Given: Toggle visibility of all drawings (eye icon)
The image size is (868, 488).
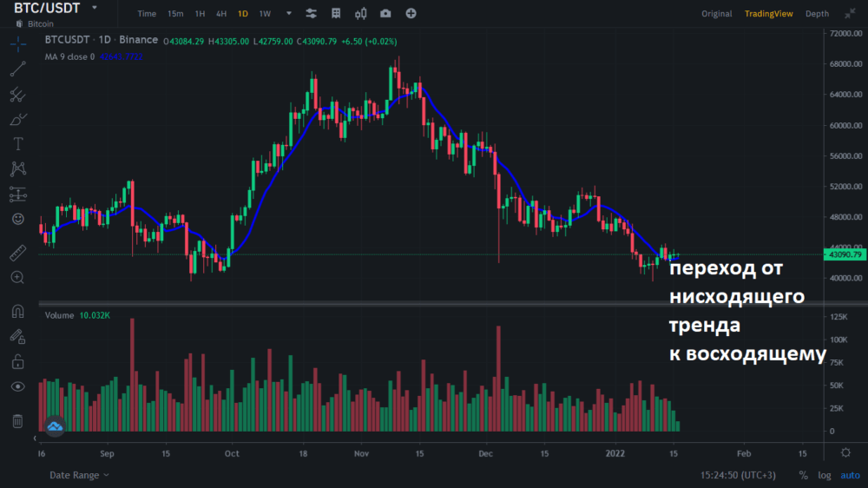Looking at the screenshot, I should point(17,386).
